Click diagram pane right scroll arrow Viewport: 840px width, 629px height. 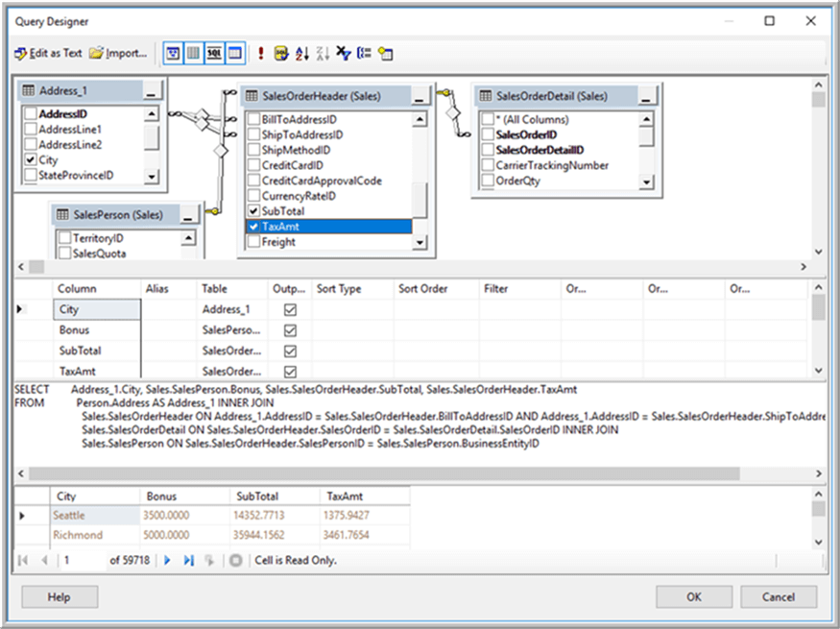point(803,267)
